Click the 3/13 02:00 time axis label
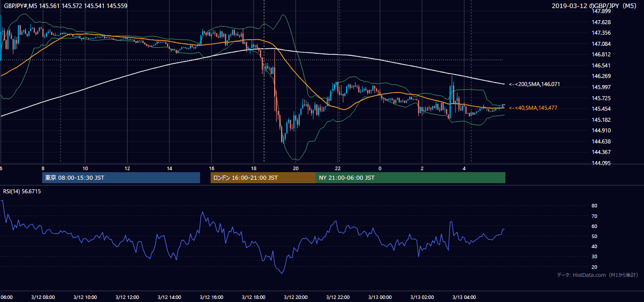Viewport: 644px width, 302px height. [422, 297]
